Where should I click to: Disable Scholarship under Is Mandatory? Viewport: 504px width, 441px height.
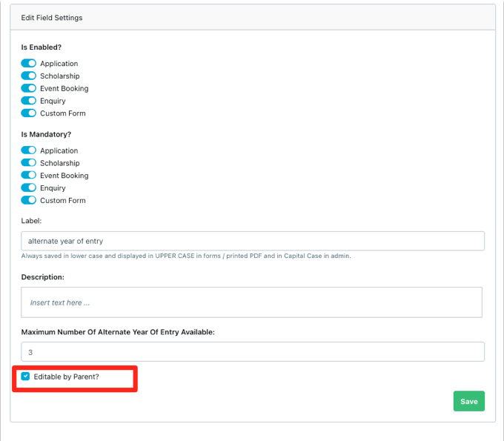(28, 163)
